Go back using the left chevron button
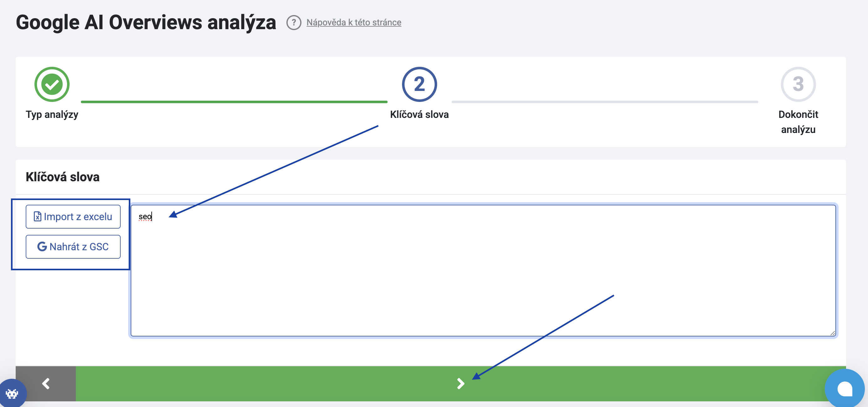The width and height of the screenshot is (868, 407). point(46,383)
